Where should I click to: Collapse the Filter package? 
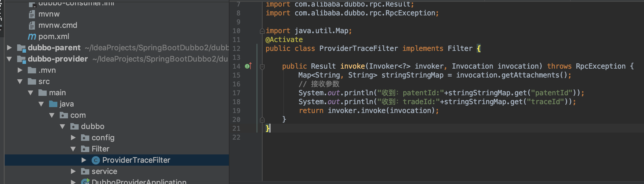pyautogui.click(x=73, y=149)
